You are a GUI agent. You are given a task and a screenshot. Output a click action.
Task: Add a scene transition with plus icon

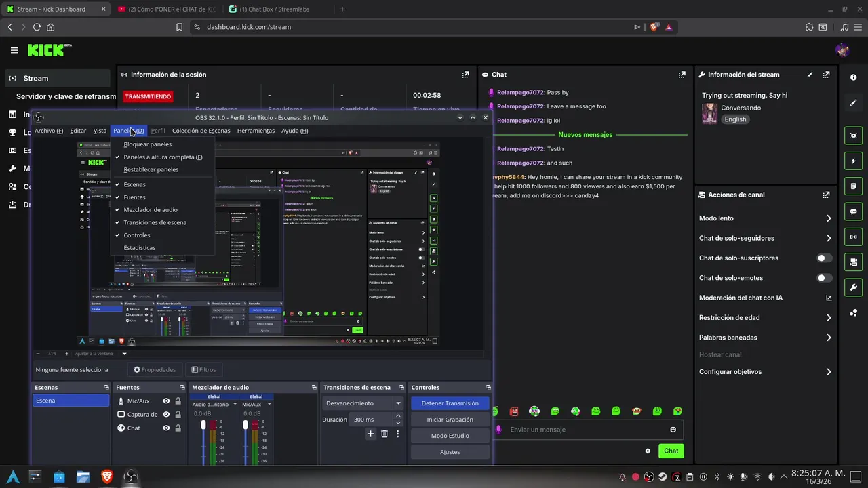[370, 434]
